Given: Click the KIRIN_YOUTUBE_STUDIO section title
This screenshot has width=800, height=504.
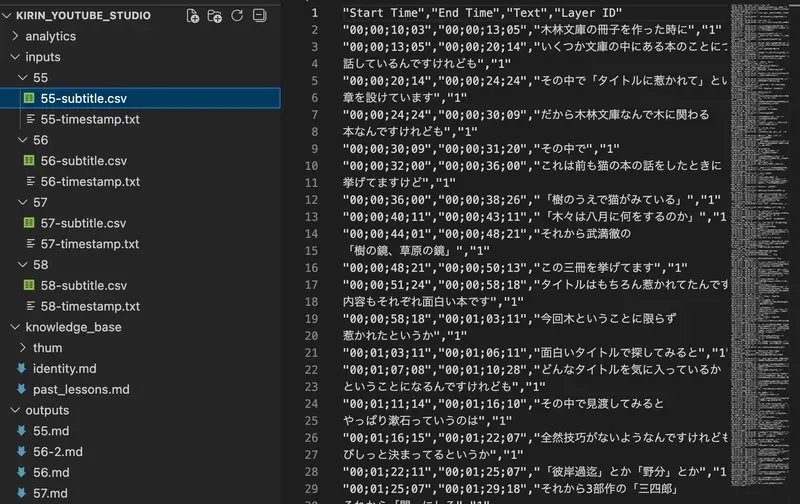Looking at the screenshot, I should tap(83, 15).
